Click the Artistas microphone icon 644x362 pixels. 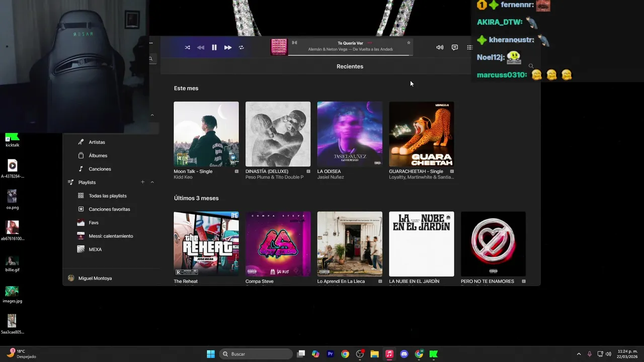(81, 142)
